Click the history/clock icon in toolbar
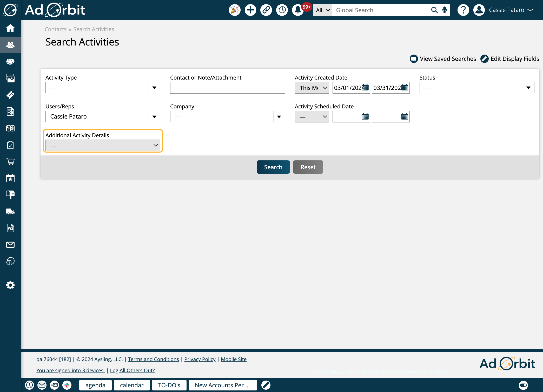Image resolution: width=543 pixels, height=392 pixels. 282,10
